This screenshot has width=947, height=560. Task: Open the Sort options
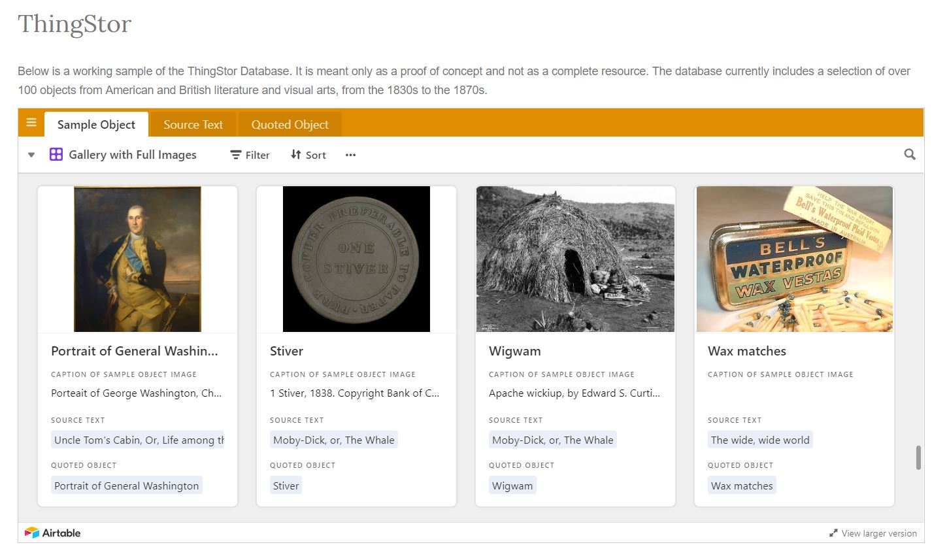point(308,155)
